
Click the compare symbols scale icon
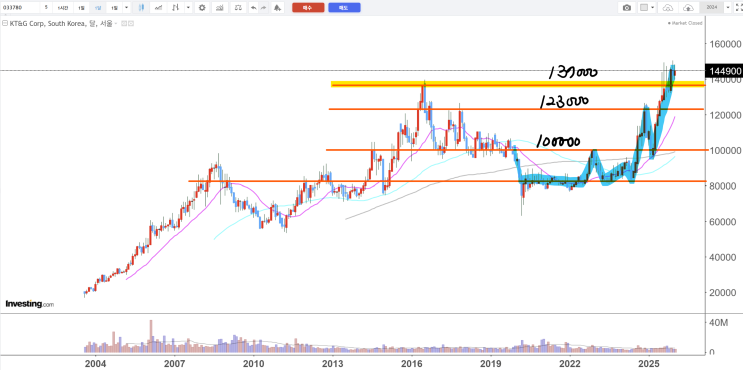(x=239, y=8)
